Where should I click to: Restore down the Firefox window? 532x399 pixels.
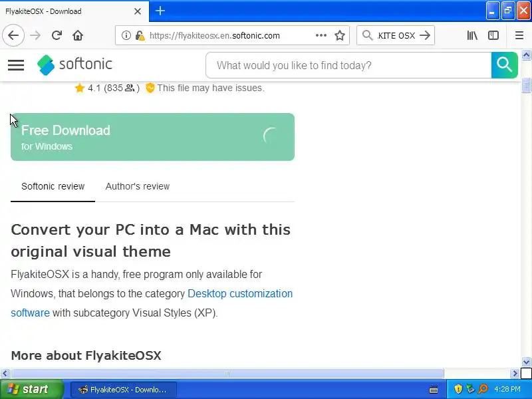pos(508,11)
